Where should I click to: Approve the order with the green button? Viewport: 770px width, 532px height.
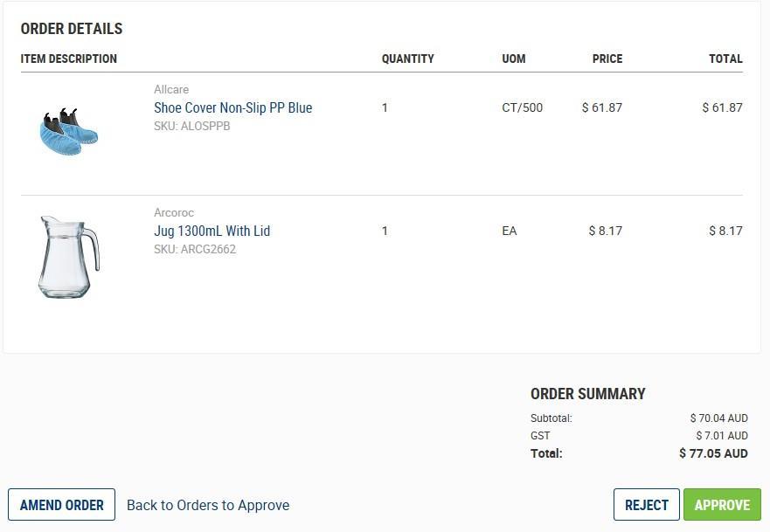722,505
